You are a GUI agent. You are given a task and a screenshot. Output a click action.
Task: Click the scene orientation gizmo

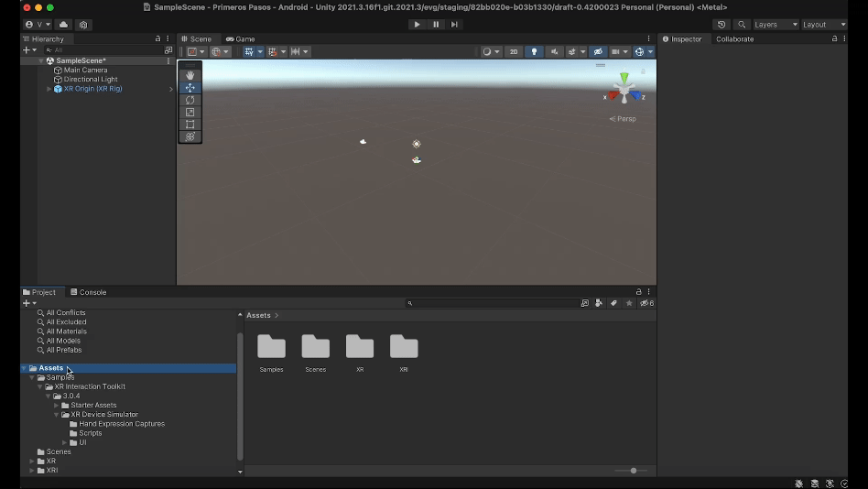(x=624, y=89)
